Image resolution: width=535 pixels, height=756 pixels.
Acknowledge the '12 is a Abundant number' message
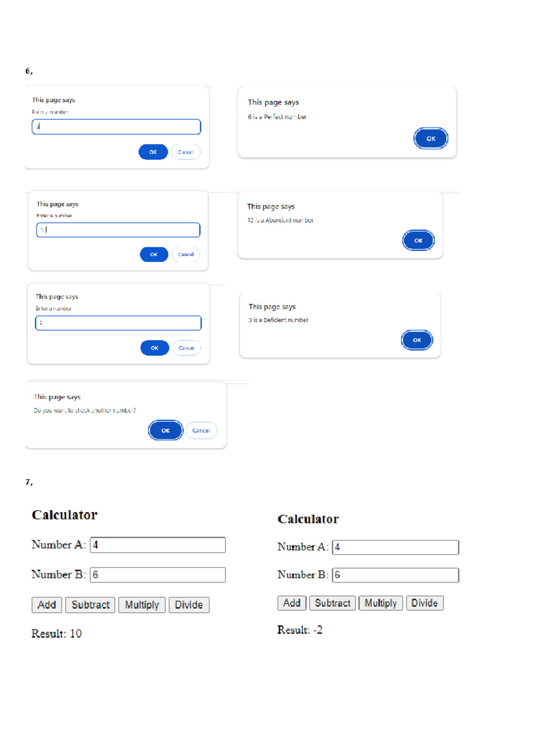click(418, 240)
